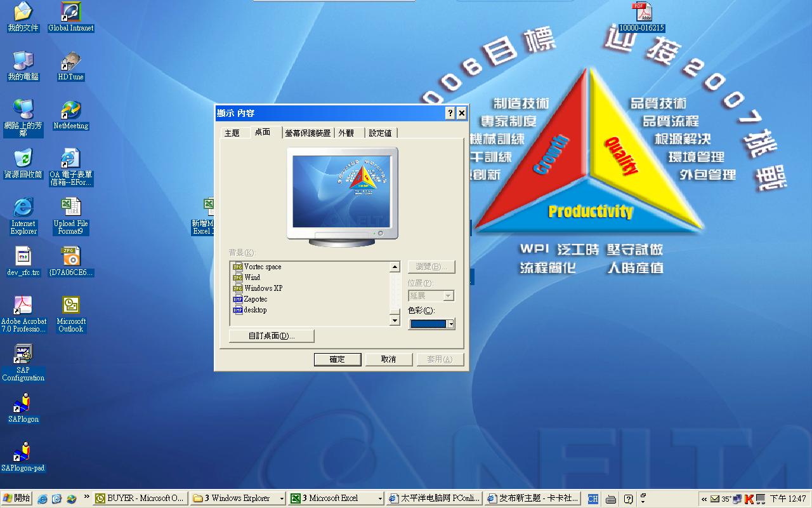Select the HDTune desktop shortcut
Viewport: 812px width, 508px height.
point(71,66)
